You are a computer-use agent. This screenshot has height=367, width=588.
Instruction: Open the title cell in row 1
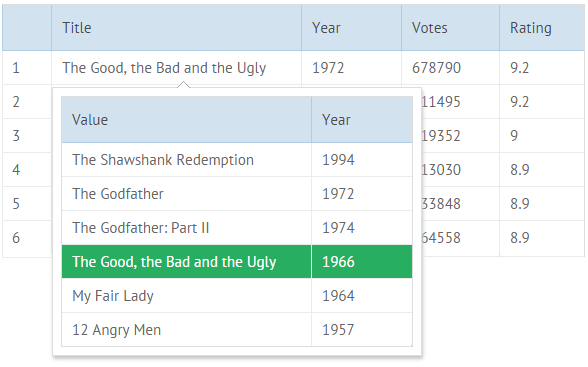[x=176, y=68]
